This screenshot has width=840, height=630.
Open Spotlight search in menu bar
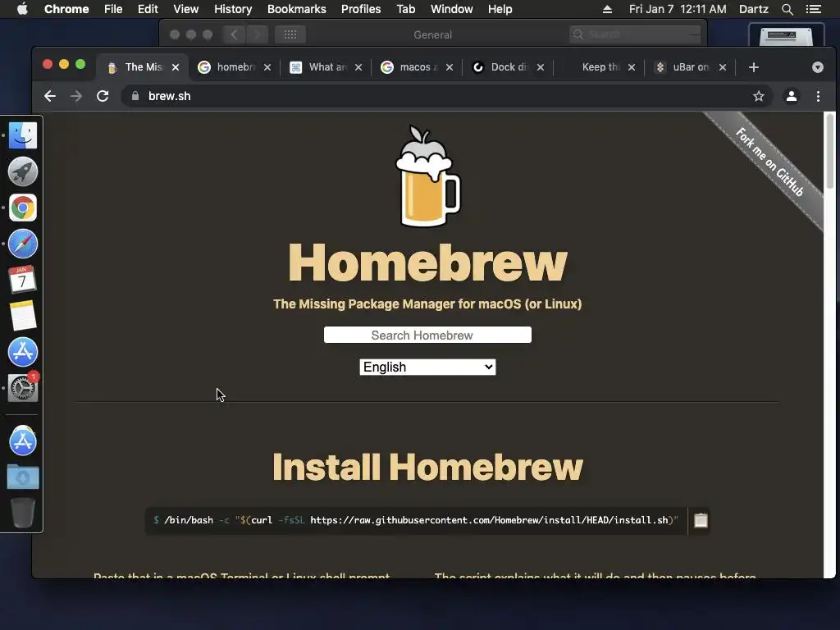pos(787,9)
